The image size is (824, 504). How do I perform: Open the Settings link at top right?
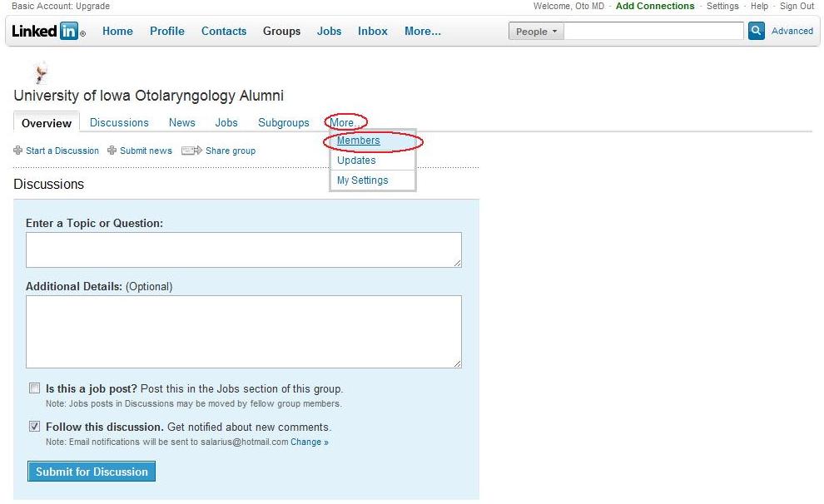click(722, 6)
